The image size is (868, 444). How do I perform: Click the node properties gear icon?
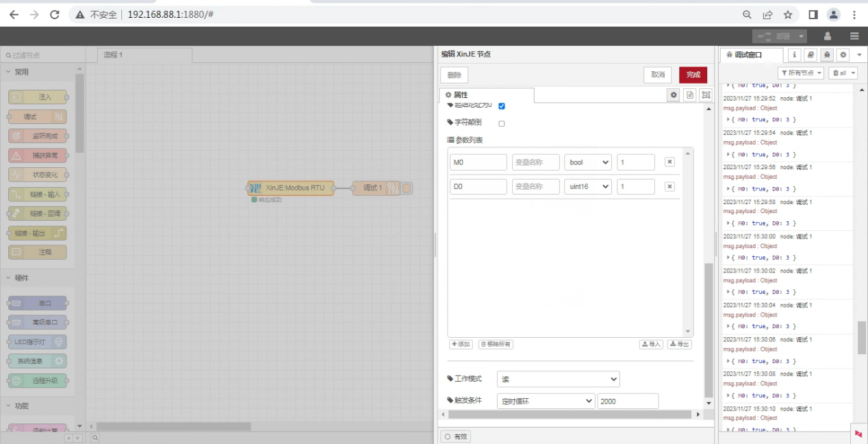click(x=674, y=95)
